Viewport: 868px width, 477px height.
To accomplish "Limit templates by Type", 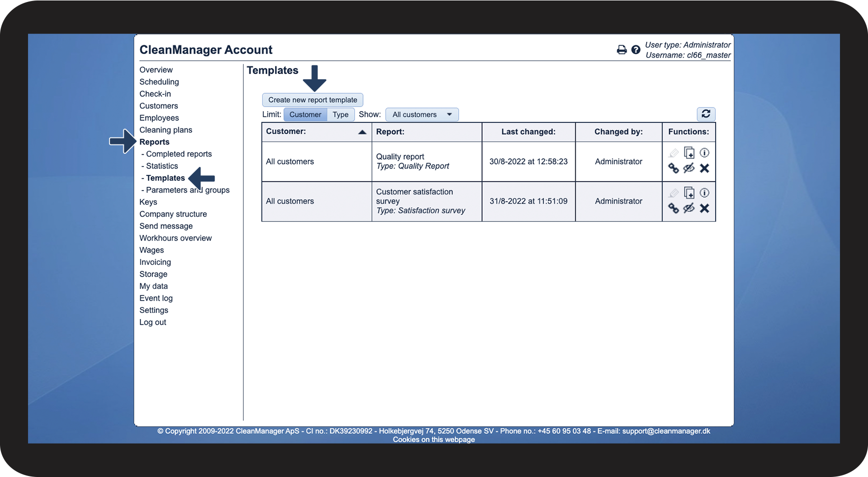I will coord(340,114).
